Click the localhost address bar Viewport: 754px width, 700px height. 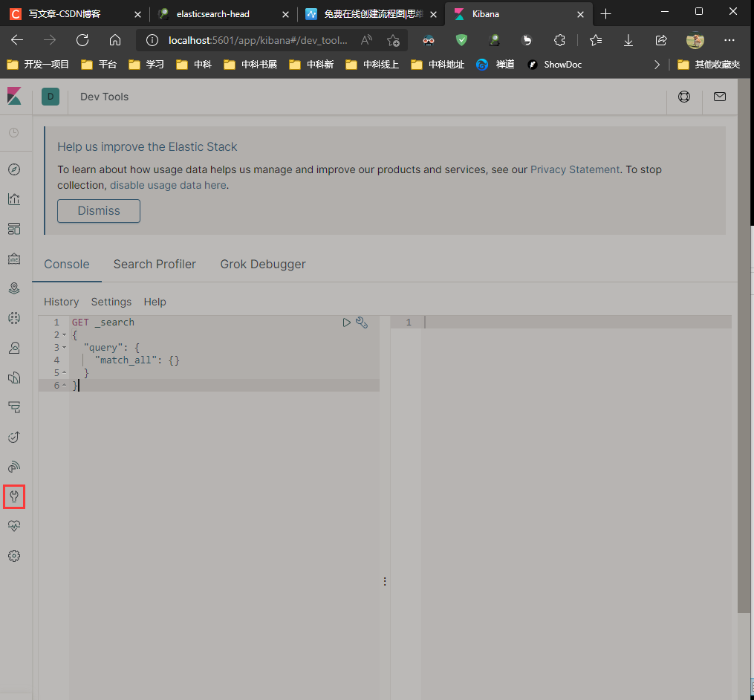[x=258, y=40]
